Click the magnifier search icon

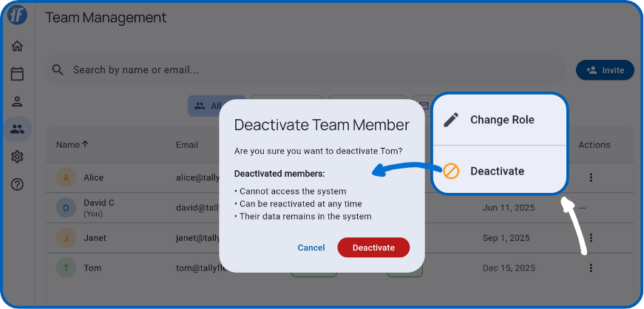58,69
